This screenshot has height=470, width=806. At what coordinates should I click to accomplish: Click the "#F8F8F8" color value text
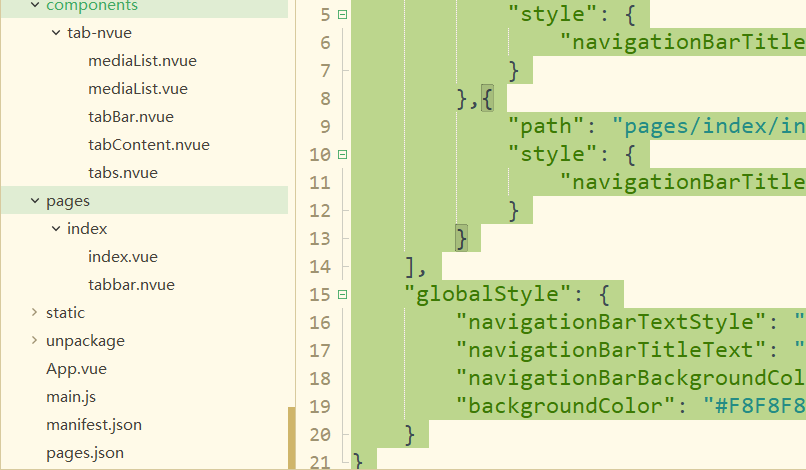pos(754,407)
